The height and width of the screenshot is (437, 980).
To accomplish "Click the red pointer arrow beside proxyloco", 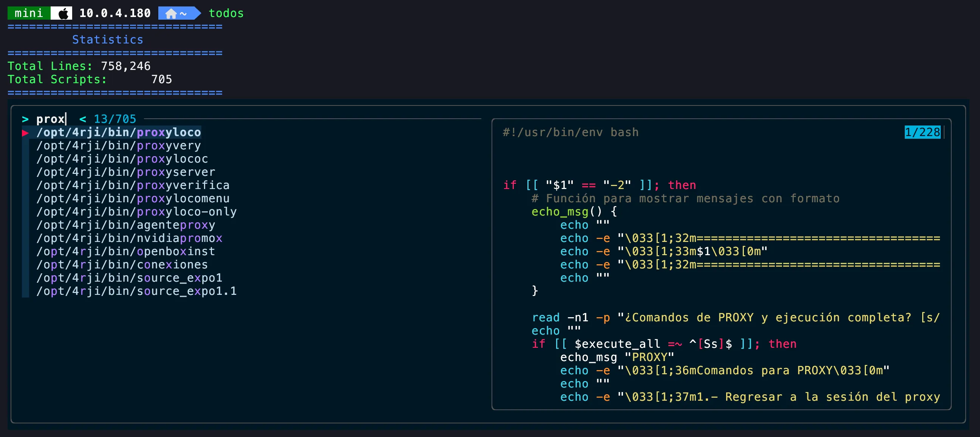I will click(25, 132).
